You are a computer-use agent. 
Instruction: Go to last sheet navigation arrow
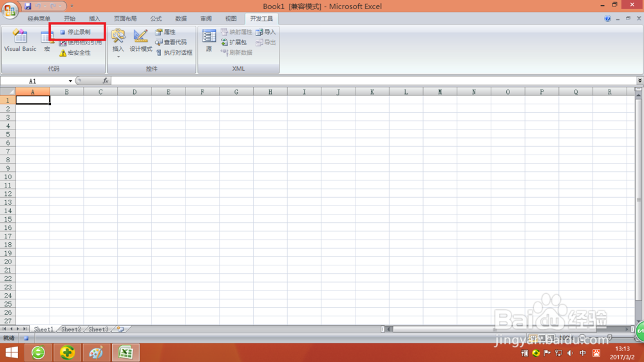tap(24, 329)
